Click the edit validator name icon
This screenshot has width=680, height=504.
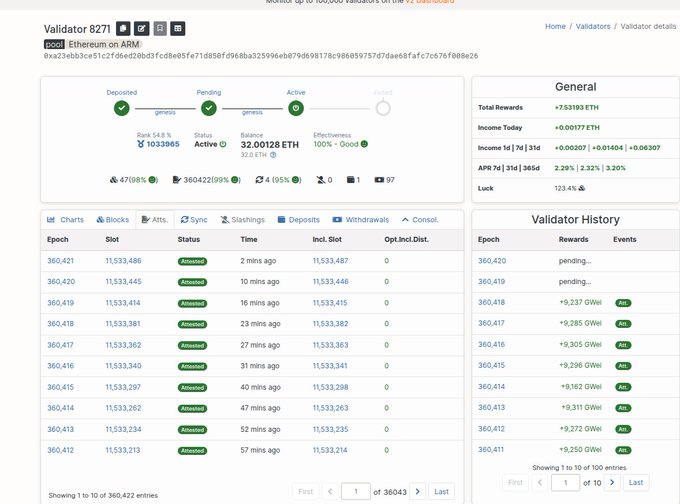click(x=141, y=29)
